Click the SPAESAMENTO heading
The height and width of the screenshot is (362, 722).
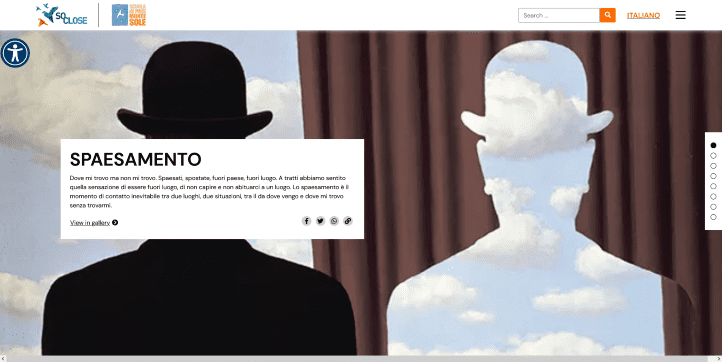click(135, 159)
